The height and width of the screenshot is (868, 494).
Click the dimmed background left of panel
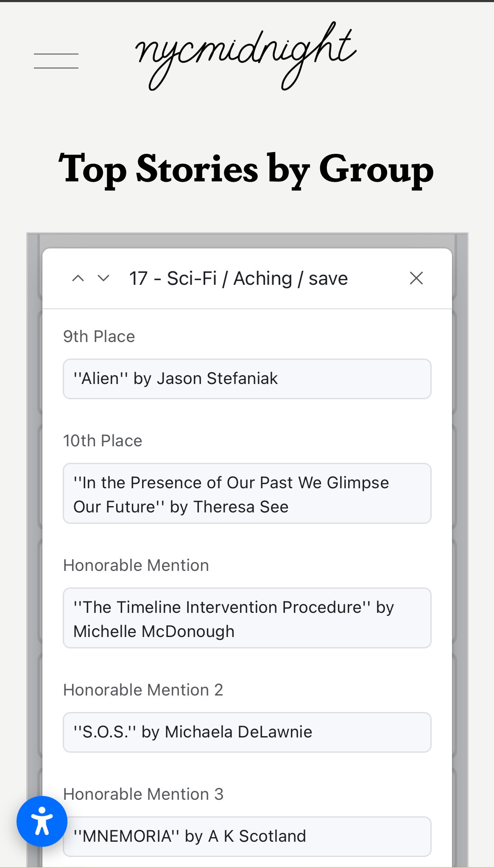pyautogui.click(x=34, y=509)
